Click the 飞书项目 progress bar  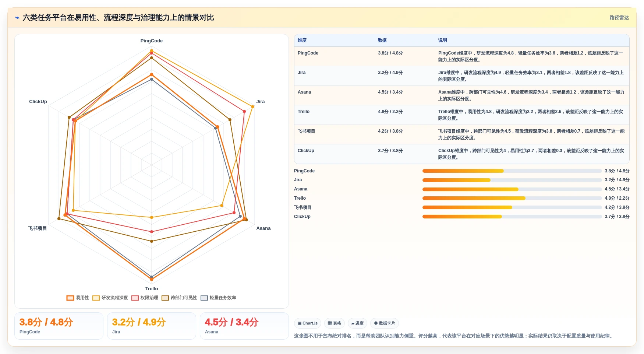click(x=512, y=207)
